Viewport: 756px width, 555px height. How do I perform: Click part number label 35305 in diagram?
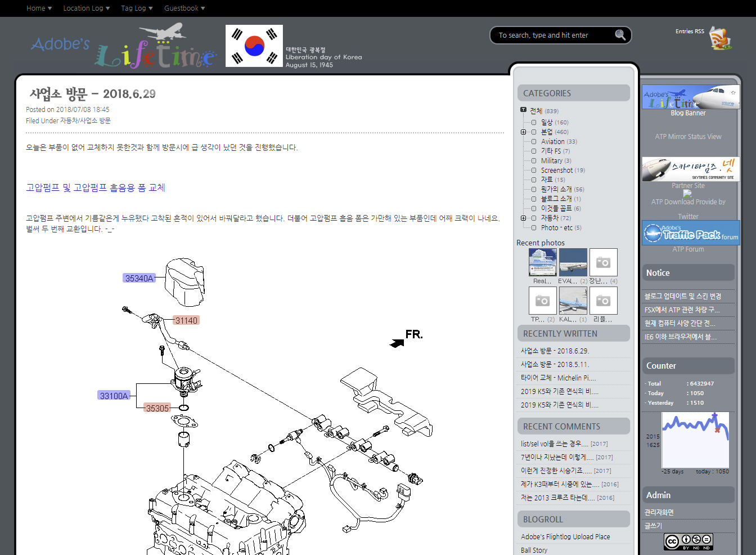pyautogui.click(x=157, y=408)
